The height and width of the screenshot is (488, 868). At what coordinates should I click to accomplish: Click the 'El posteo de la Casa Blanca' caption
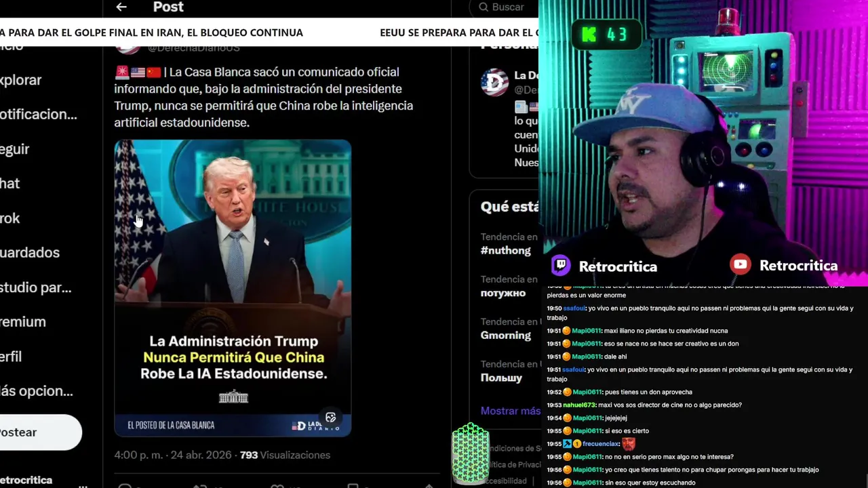tap(171, 426)
